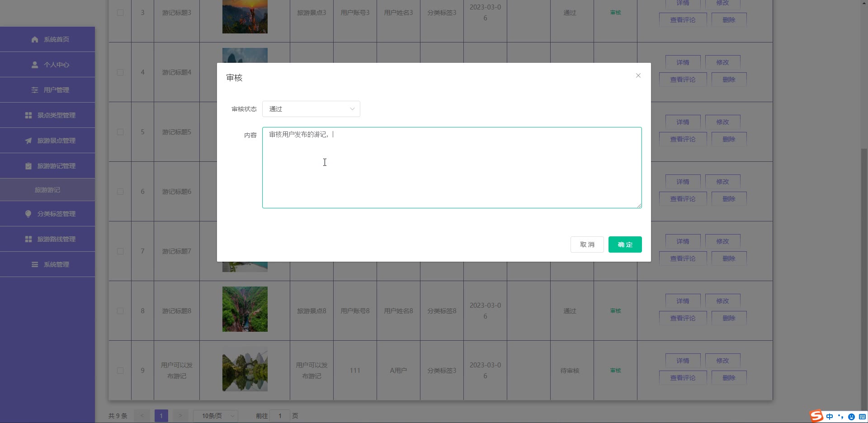The image size is (868, 423).
Task: Expand 用户管理 in the sidebar
Action: pyautogui.click(x=47, y=90)
